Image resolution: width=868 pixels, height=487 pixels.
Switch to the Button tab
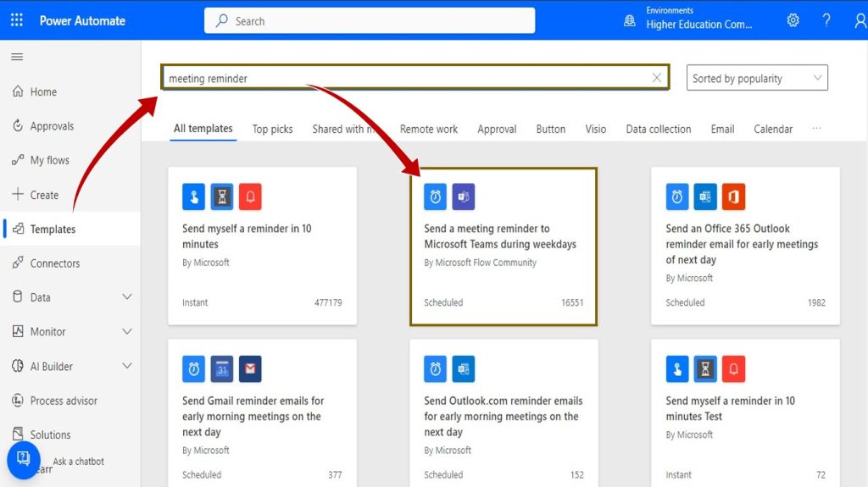point(551,129)
